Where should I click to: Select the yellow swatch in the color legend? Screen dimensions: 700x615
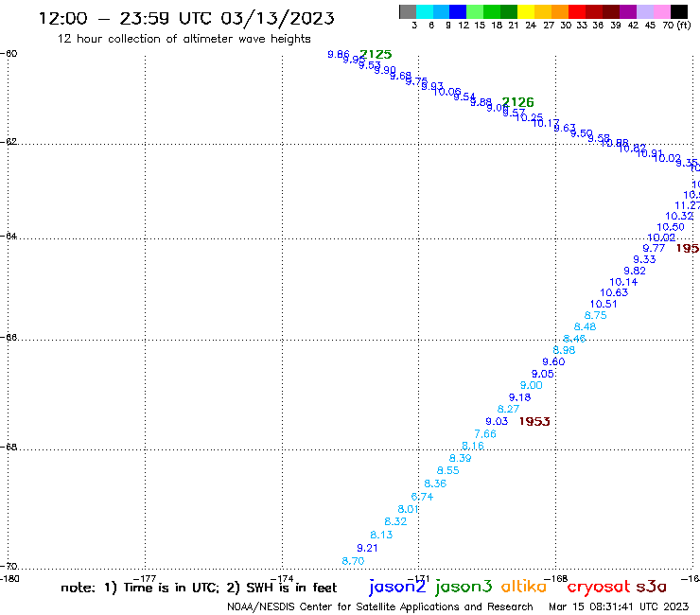point(525,11)
